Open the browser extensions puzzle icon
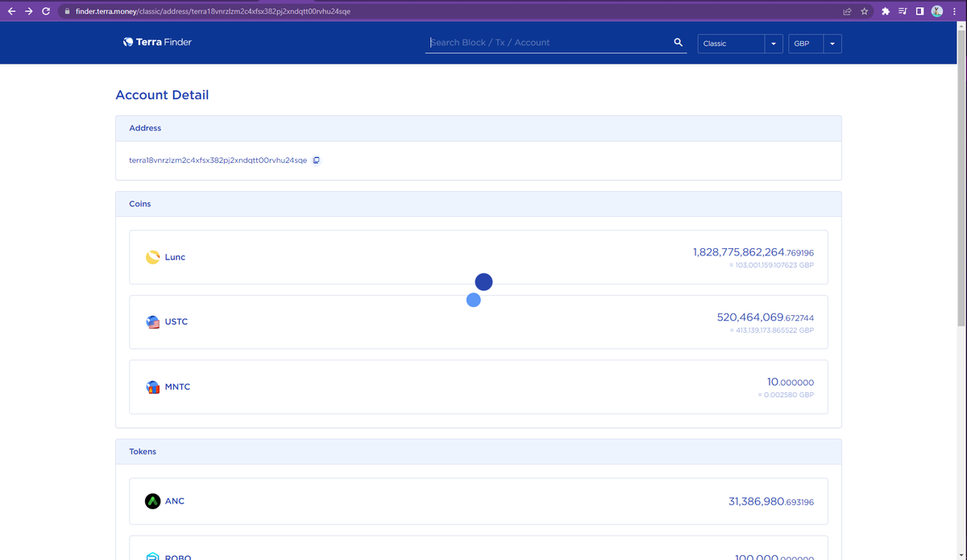The height and width of the screenshot is (560, 967). click(887, 11)
